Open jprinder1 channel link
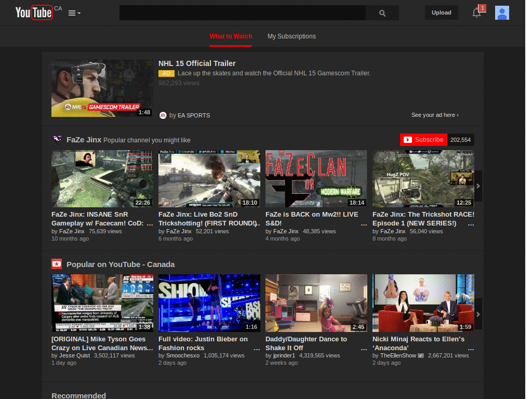532x399 pixels. pyautogui.click(x=284, y=355)
